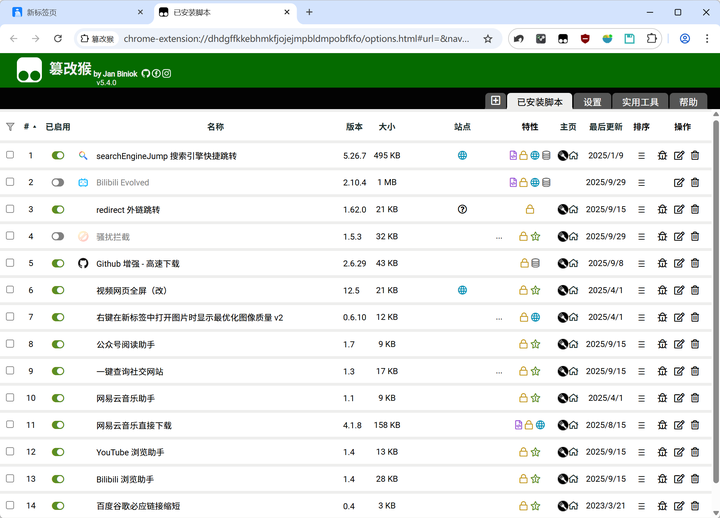
Task: Open searchEngineJump 搜索引擎快捷跳转 script name
Action: (166, 156)
